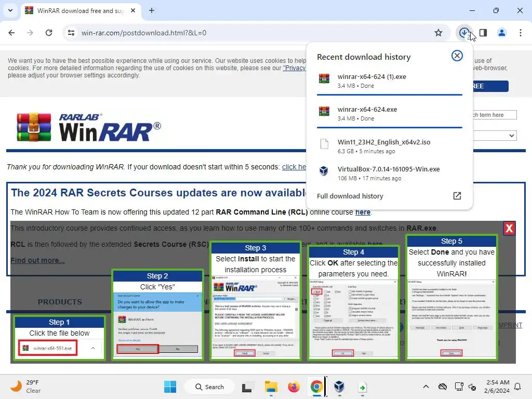Toggle the Downloads toolbar icon
The width and height of the screenshot is (532, 399).
[x=464, y=33]
